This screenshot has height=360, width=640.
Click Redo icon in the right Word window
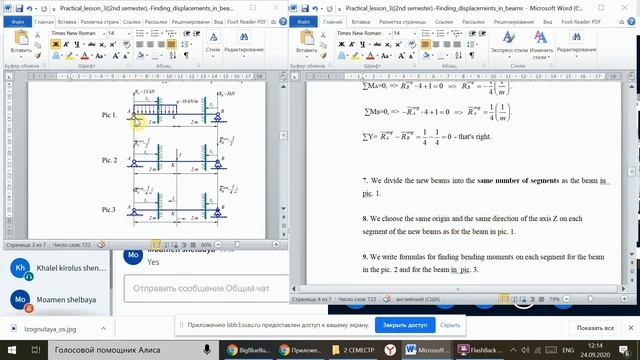click(329, 9)
